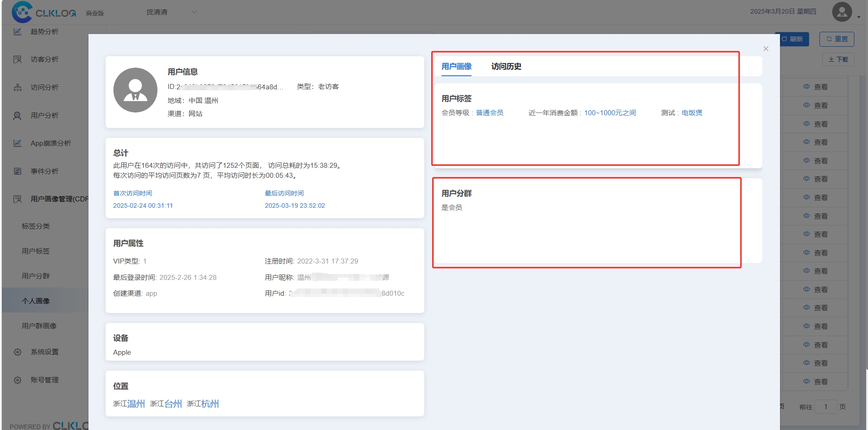Click the 重置 button
868x430 pixels.
click(x=837, y=39)
